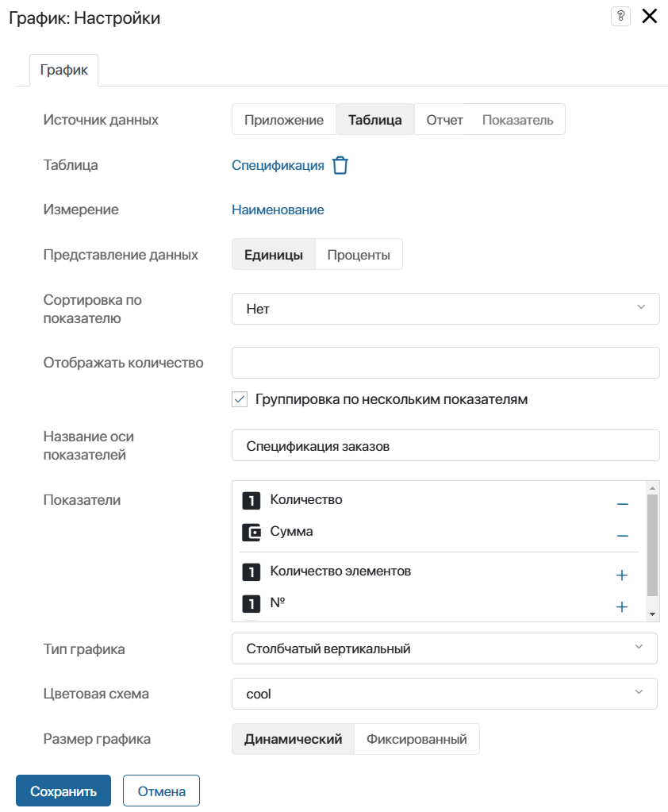Open help via the question mark icon
This screenshot has height=812, width=668.
620,17
